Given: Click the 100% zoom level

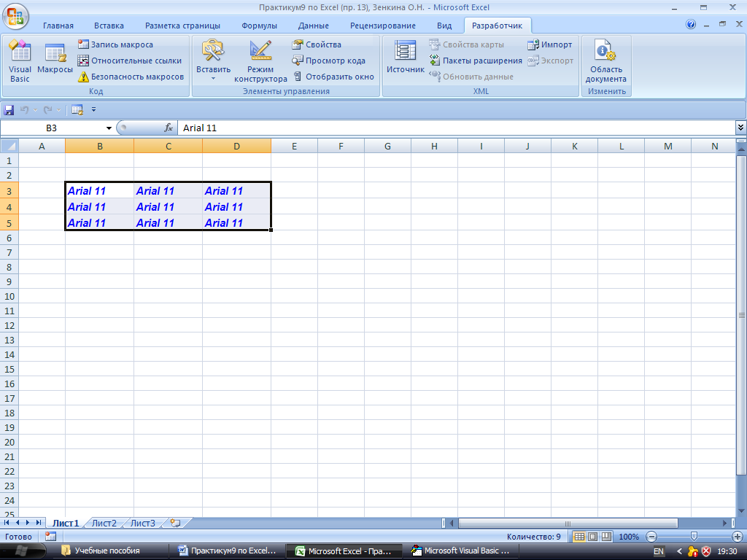Looking at the screenshot, I should tap(628, 537).
